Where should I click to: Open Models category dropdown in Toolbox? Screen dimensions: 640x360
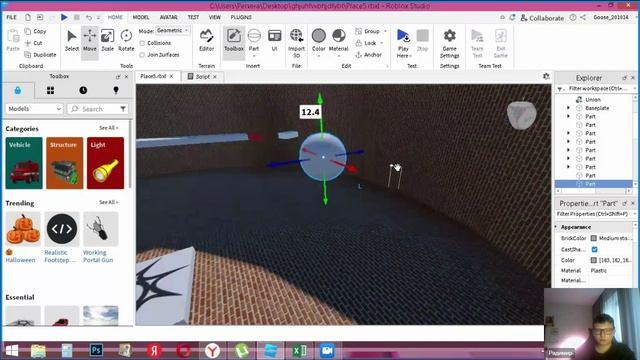[x=34, y=109]
